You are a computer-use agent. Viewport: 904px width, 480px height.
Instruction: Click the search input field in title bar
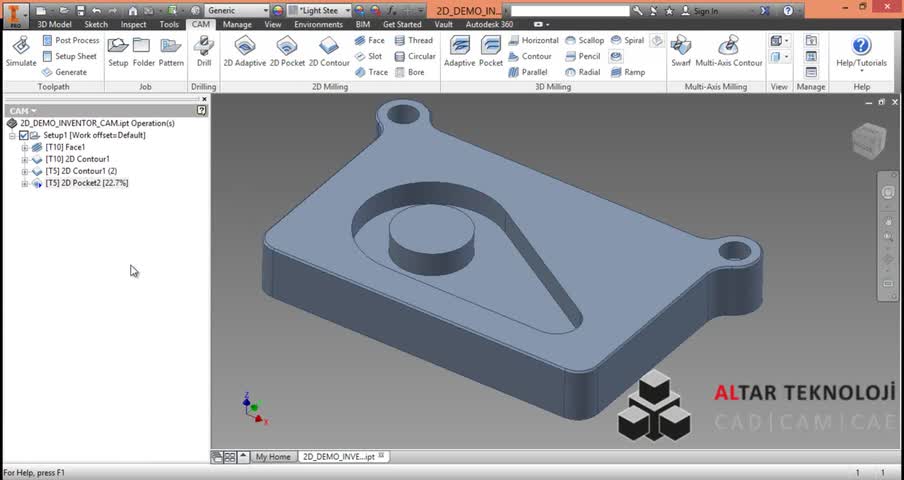click(570, 11)
